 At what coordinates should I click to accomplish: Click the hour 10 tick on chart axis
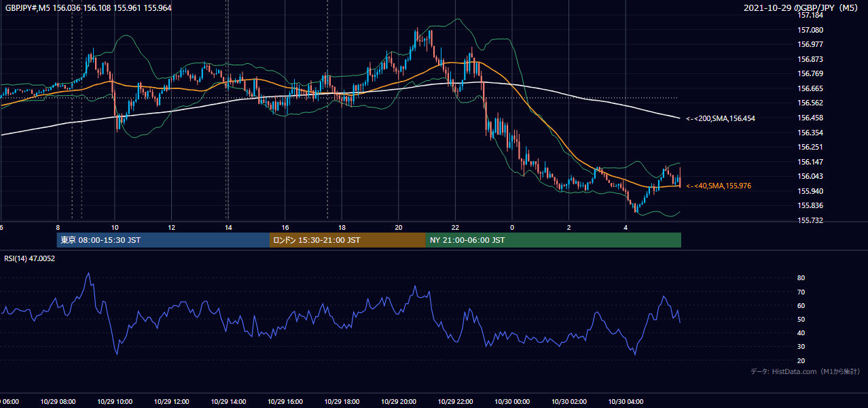(x=115, y=227)
